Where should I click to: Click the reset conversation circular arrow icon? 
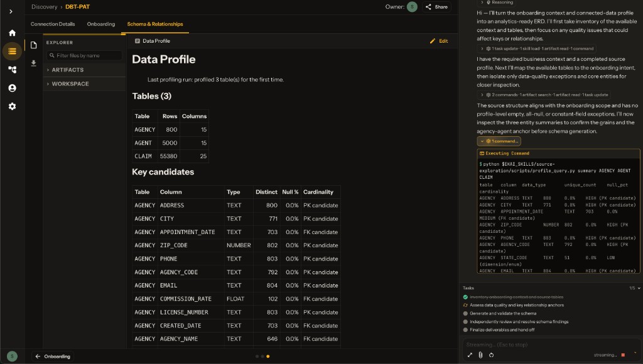click(x=491, y=355)
